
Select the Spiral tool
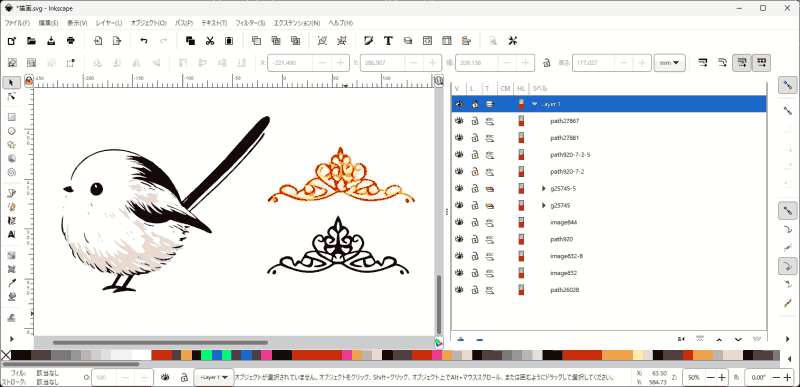pos(12,172)
